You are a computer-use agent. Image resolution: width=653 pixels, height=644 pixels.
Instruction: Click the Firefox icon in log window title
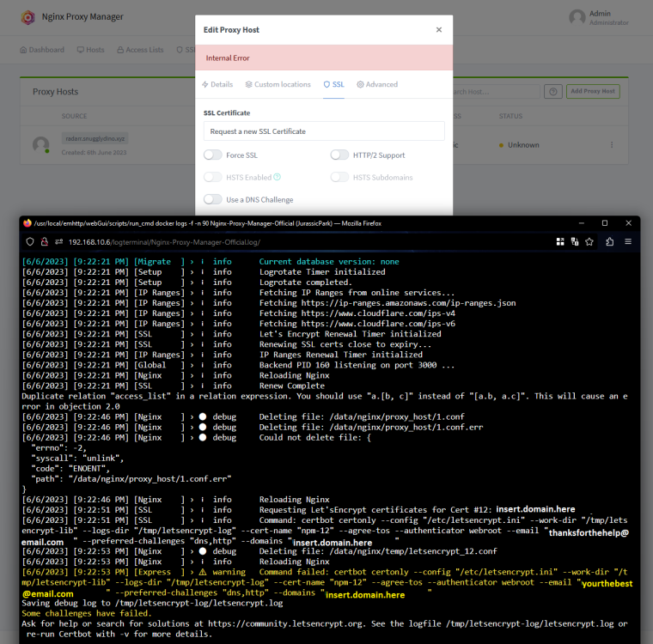[x=27, y=223]
